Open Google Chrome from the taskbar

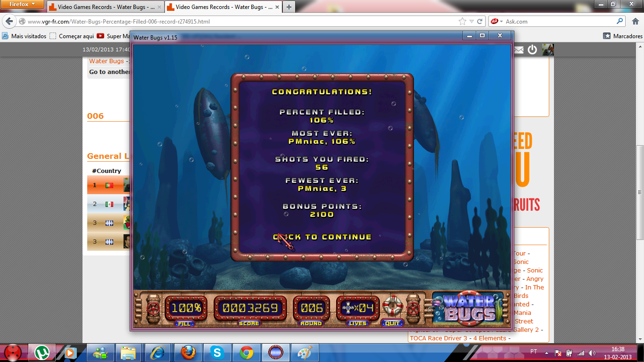(x=246, y=353)
